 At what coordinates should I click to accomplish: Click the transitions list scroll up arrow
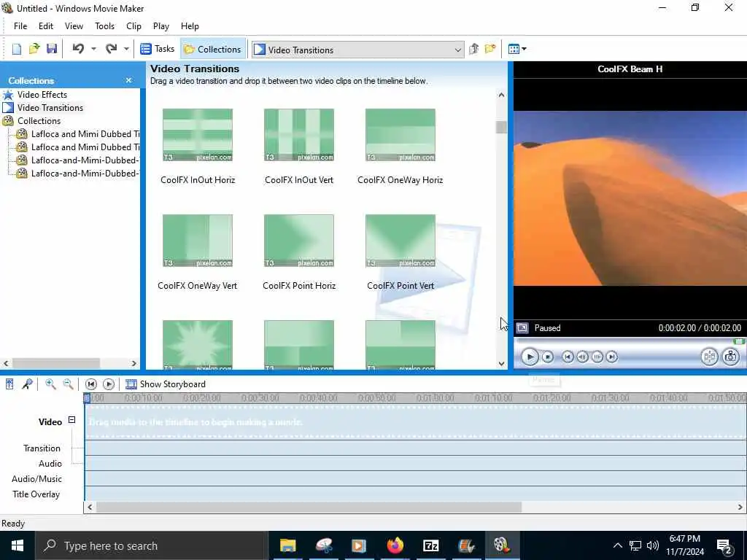501,95
